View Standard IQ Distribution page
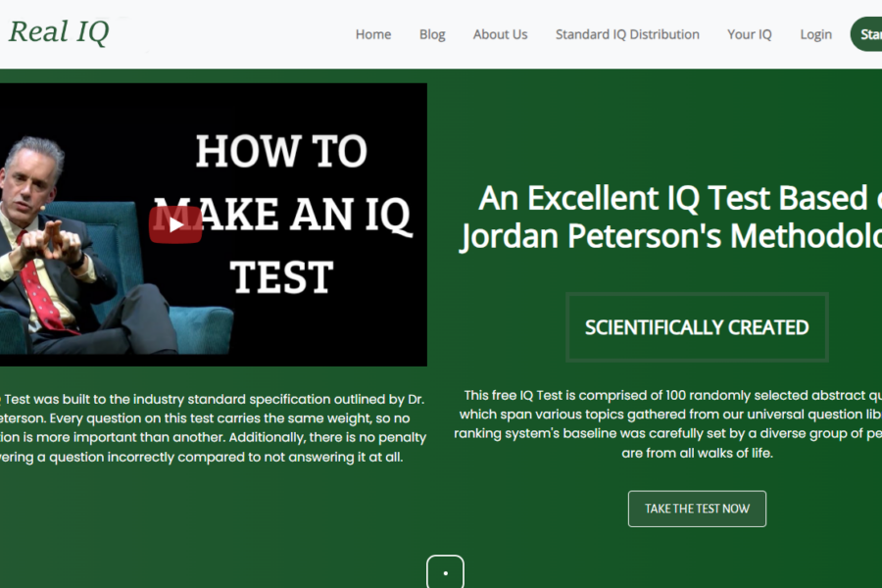 [627, 34]
